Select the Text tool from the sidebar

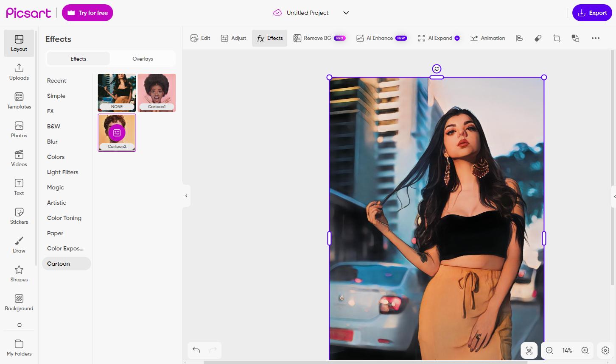[x=19, y=187]
